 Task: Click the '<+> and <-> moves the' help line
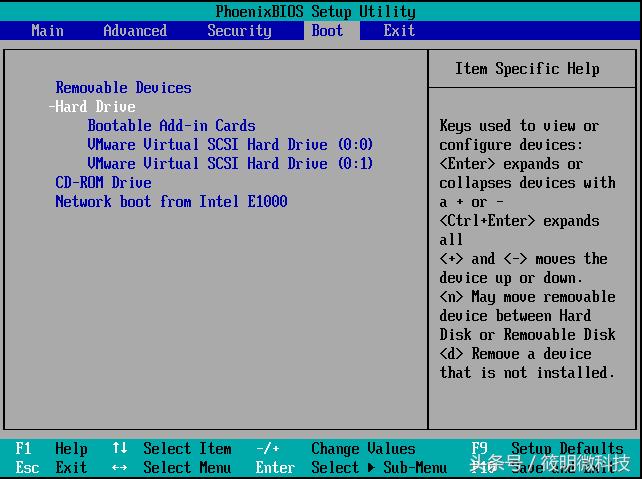tap(524, 258)
